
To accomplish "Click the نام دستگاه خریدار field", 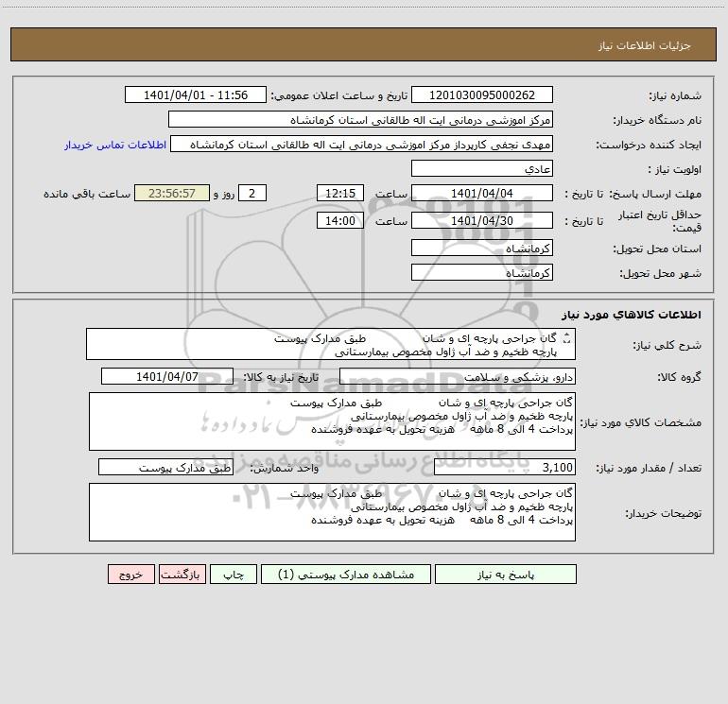I will pyautogui.click(x=360, y=119).
